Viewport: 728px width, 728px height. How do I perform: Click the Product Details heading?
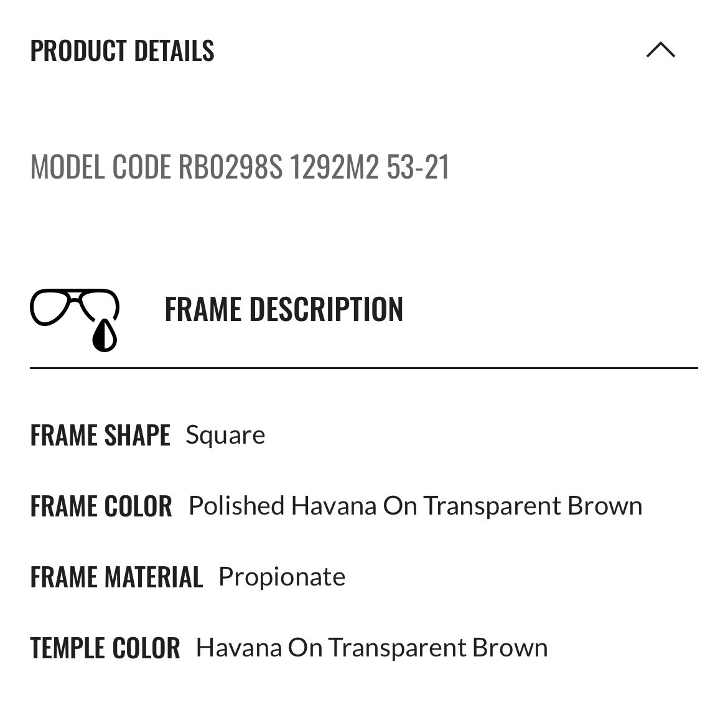click(x=122, y=50)
